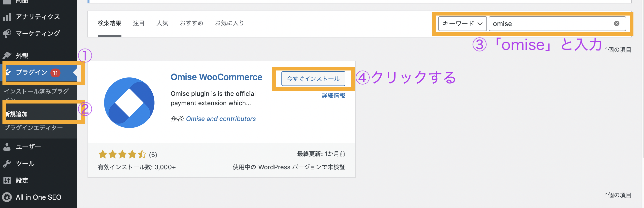Open the 詳細情報 link
Viewport: 644px width, 208px height.
333,96
